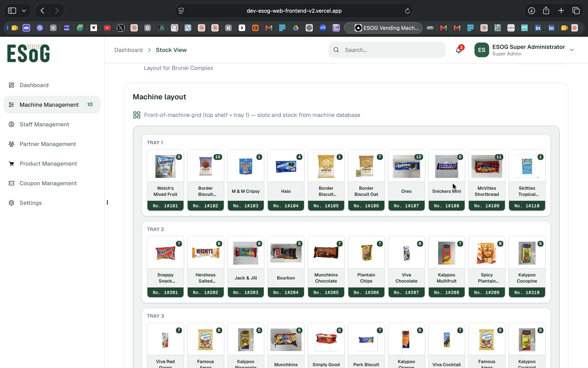
Task: Select the McVities Shortbread product image
Action: tap(487, 166)
